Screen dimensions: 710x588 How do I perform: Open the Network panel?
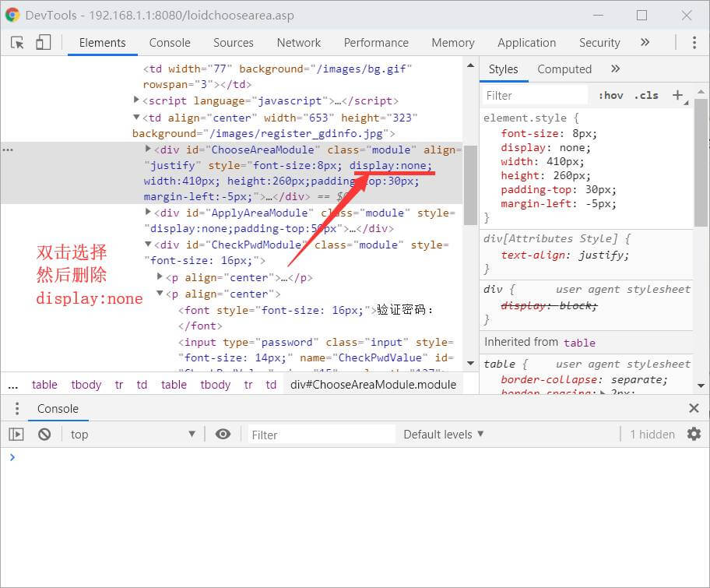click(298, 42)
